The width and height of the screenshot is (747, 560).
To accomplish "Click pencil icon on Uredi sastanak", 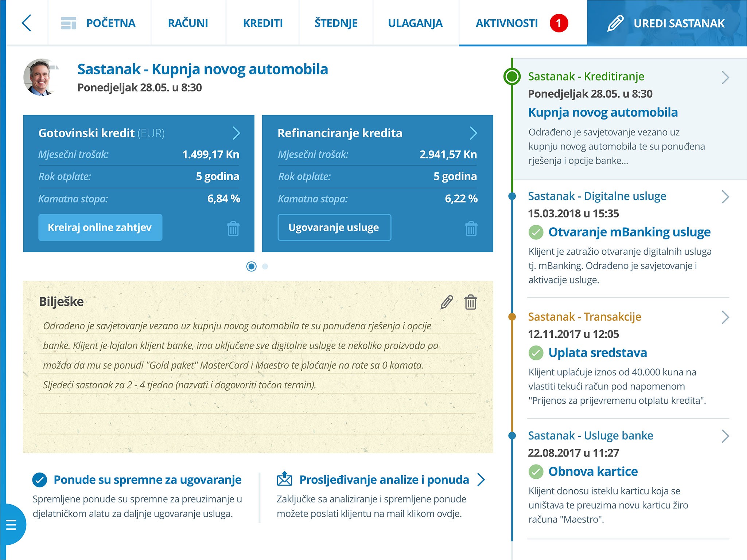I will 615,23.
